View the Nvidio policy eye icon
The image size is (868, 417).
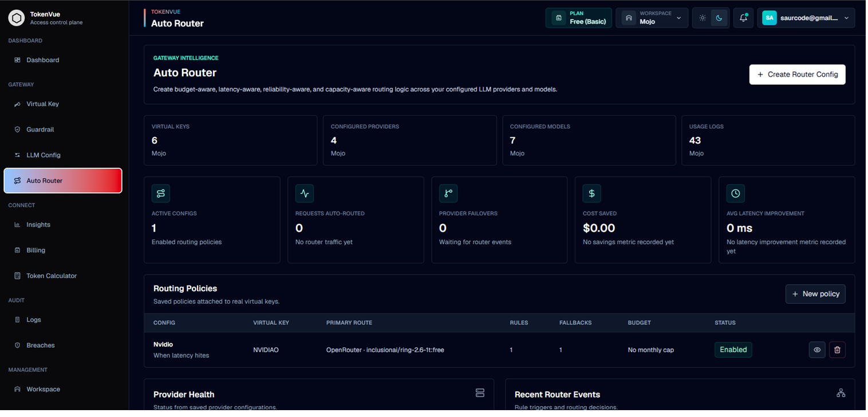pyautogui.click(x=817, y=350)
